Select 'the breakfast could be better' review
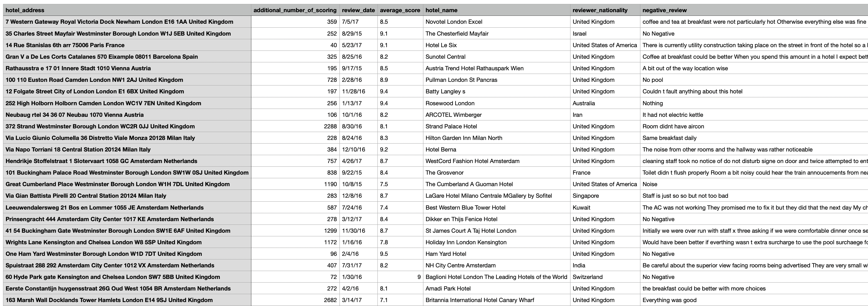 click(x=754, y=288)
